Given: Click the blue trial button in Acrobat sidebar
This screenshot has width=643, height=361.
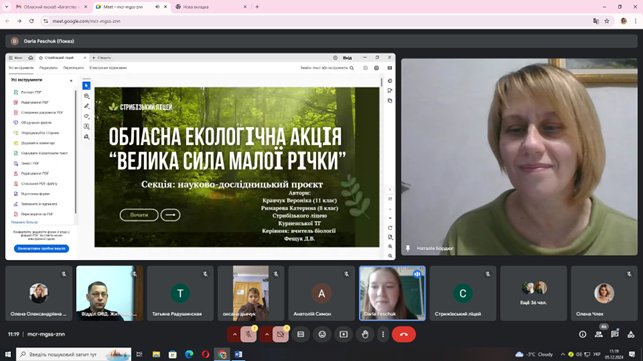Looking at the screenshot, I should 41,249.
